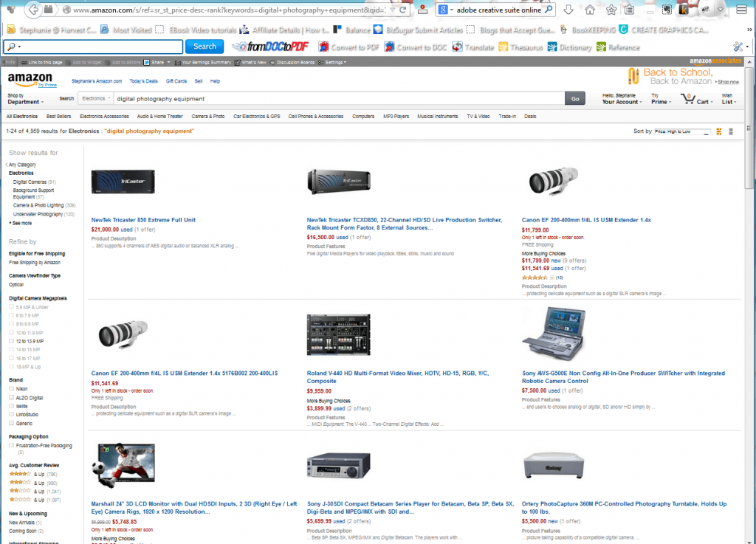This screenshot has height=544, width=756.
Task: Open the Thesaurus toolbar tool
Action: coord(520,47)
